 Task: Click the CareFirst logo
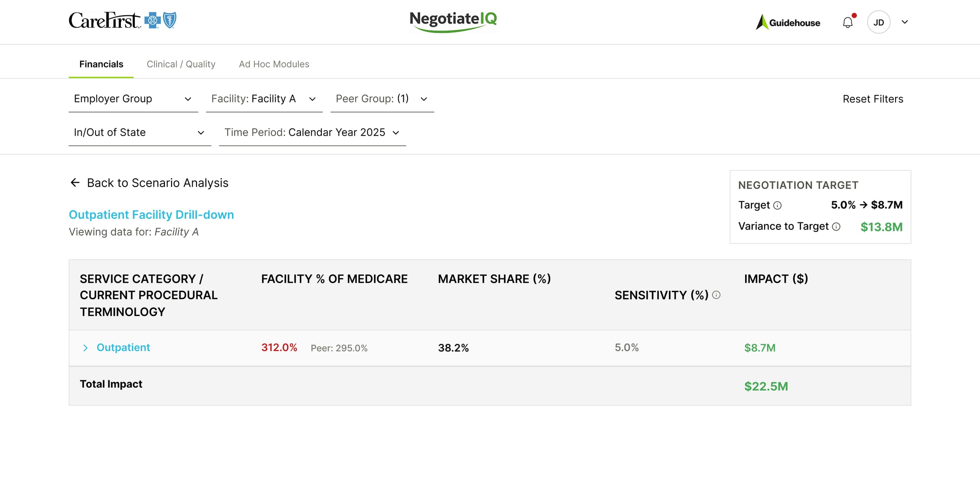tap(122, 20)
